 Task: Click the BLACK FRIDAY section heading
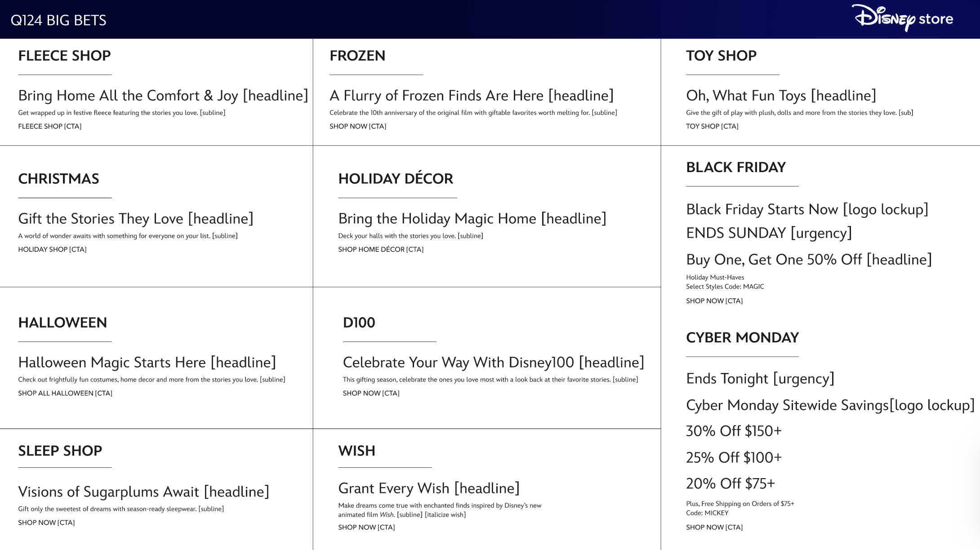pyautogui.click(x=735, y=167)
